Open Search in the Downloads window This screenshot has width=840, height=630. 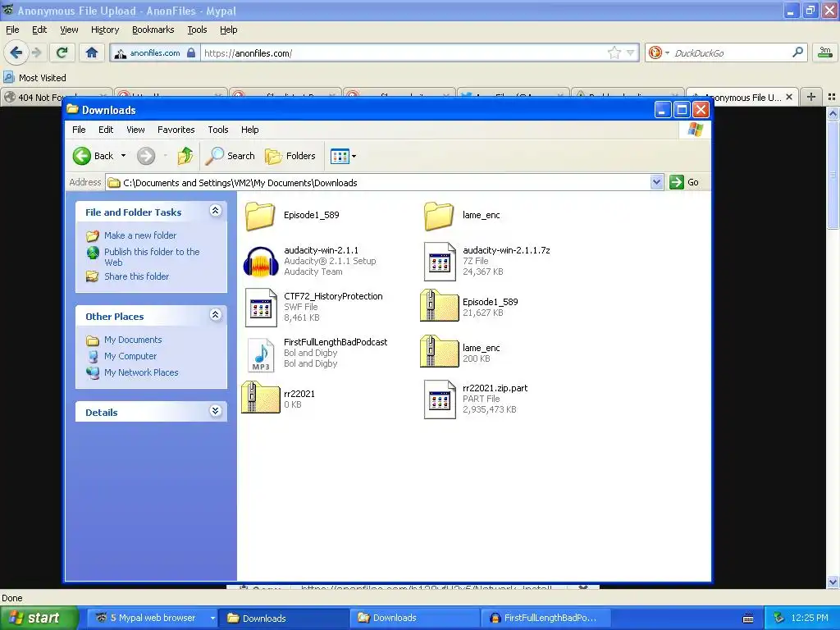[231, 156]
